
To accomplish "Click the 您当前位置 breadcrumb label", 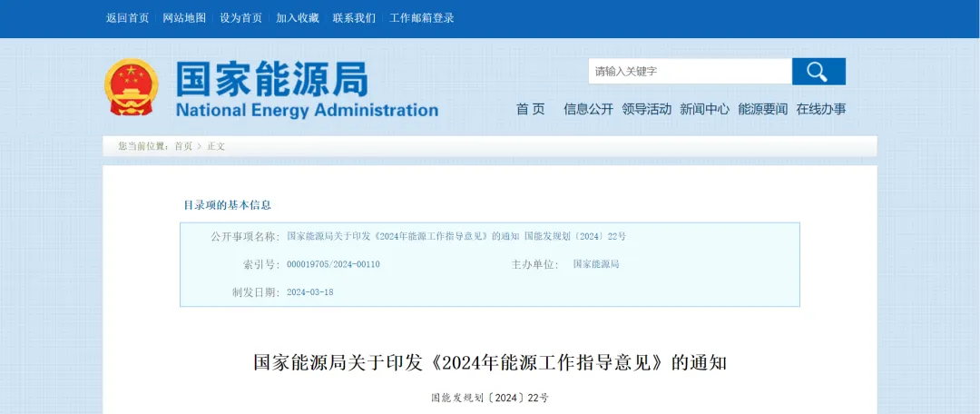I will coord(143,146).
